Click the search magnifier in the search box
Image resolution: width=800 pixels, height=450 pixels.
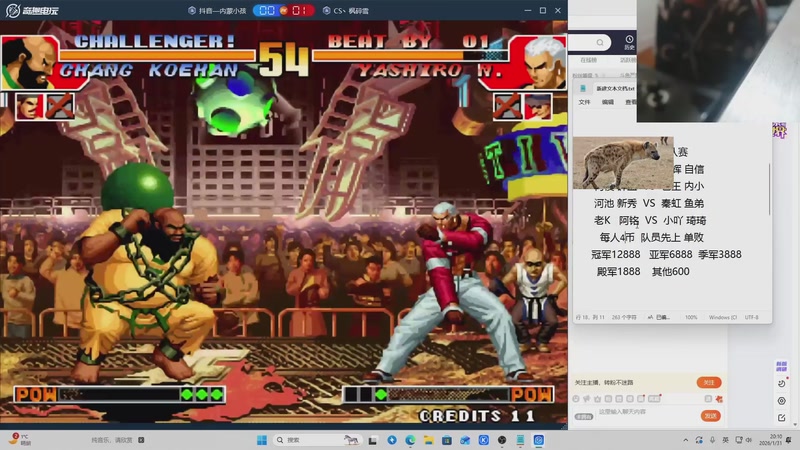600,42
